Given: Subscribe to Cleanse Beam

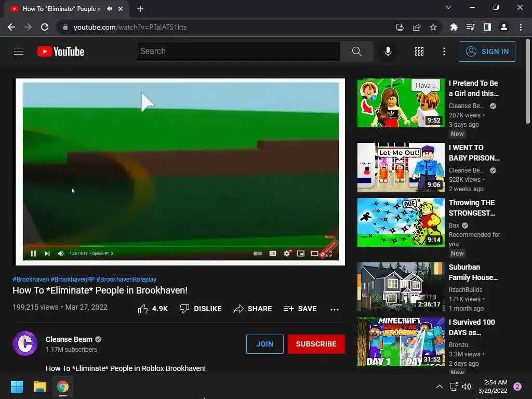Looking at the screenshot, I should pyautogui.click(x=316, y=344).
